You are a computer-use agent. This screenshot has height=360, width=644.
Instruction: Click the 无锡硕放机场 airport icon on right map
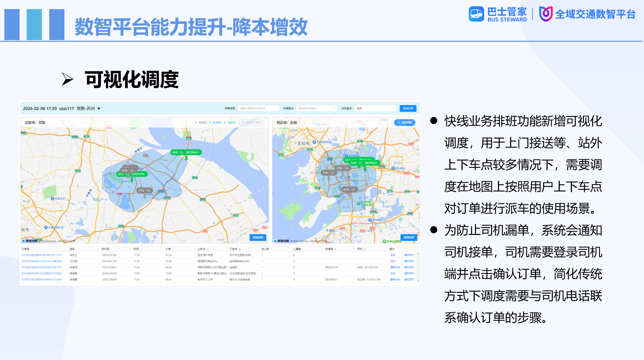314,142
